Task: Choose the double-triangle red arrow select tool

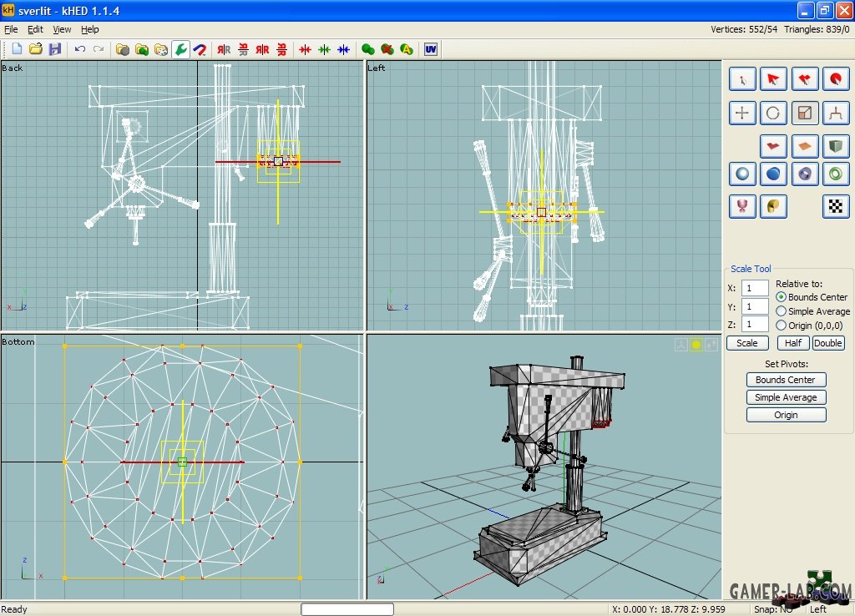Action: [x=804, y=79]
